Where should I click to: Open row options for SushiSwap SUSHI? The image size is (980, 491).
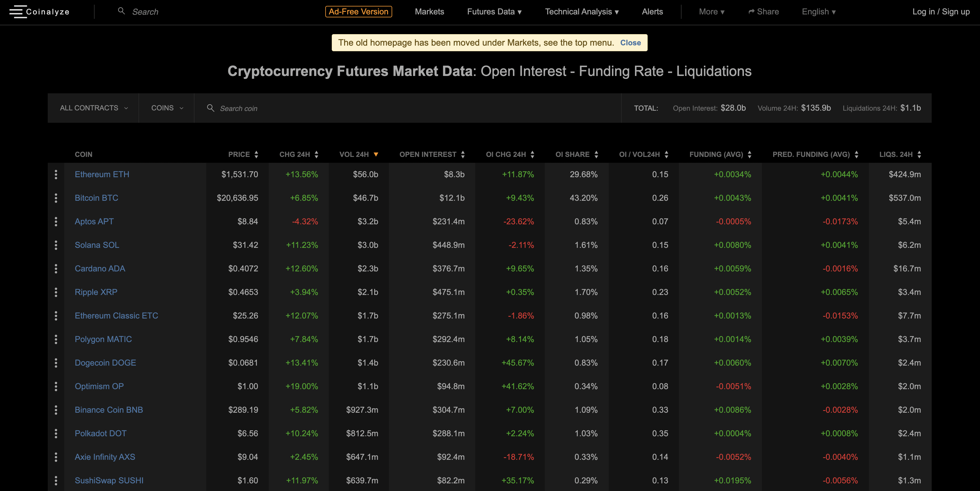[56, 481]
